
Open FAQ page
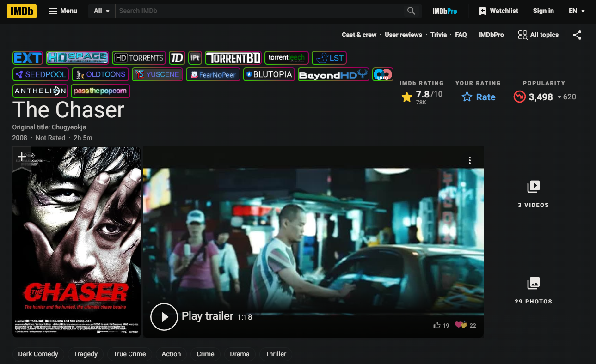coord(461,35)
